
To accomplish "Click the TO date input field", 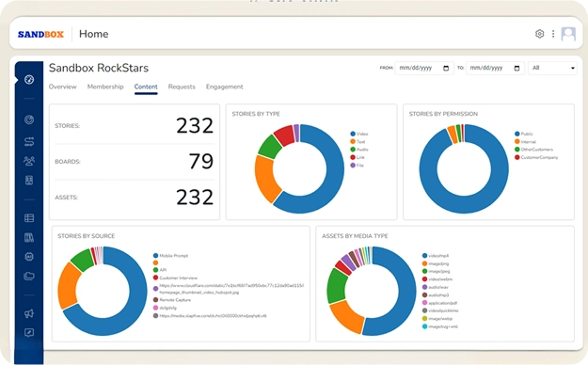I will (495, 68).
